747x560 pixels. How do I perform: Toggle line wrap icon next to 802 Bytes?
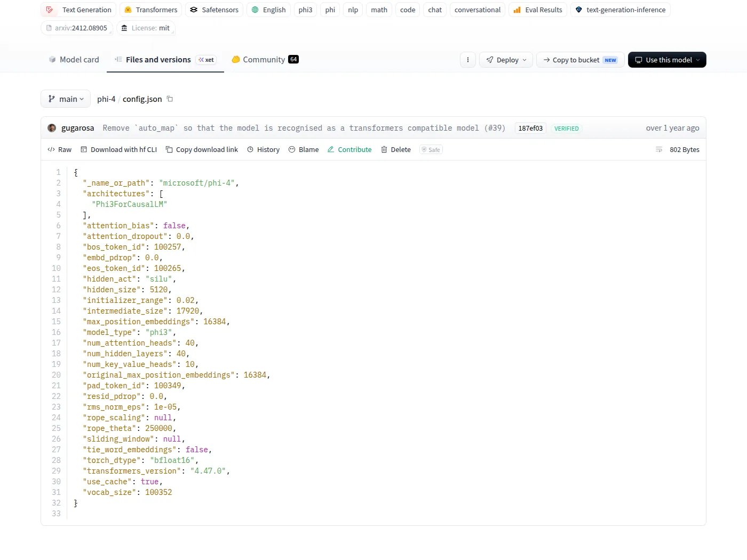659,149
